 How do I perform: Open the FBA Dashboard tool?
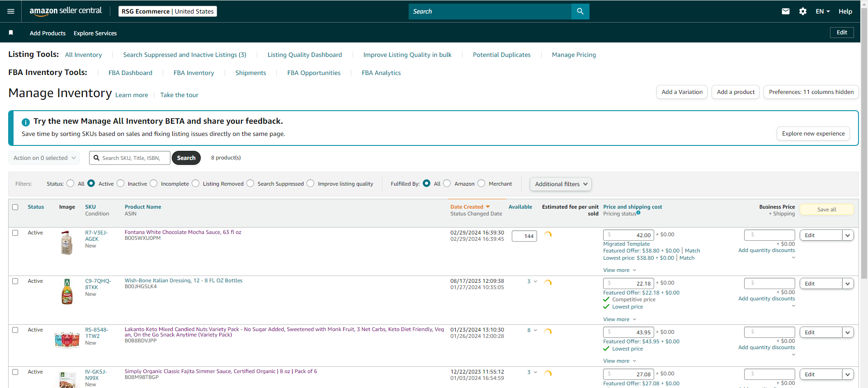130,73
